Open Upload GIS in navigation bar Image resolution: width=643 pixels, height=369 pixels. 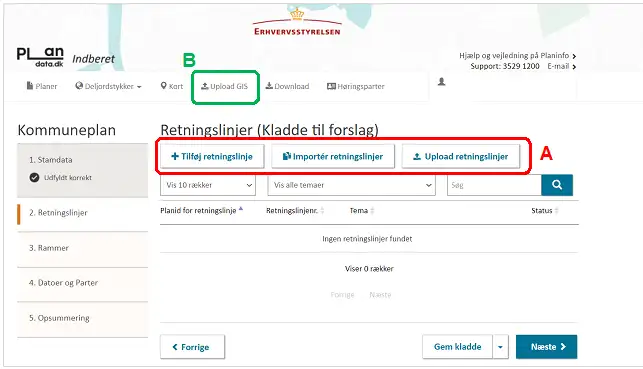click(224, 86)
